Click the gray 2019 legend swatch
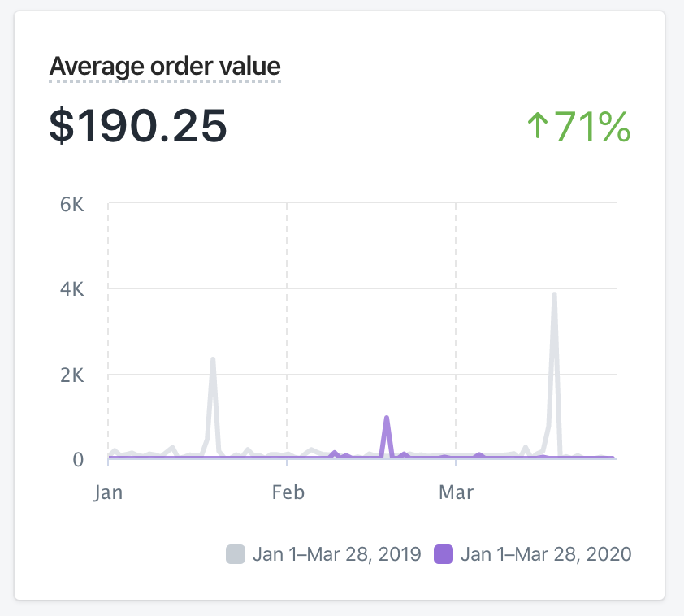Viewport: 684px width, 616px height. pyautogui.click(x=235, y=555)
